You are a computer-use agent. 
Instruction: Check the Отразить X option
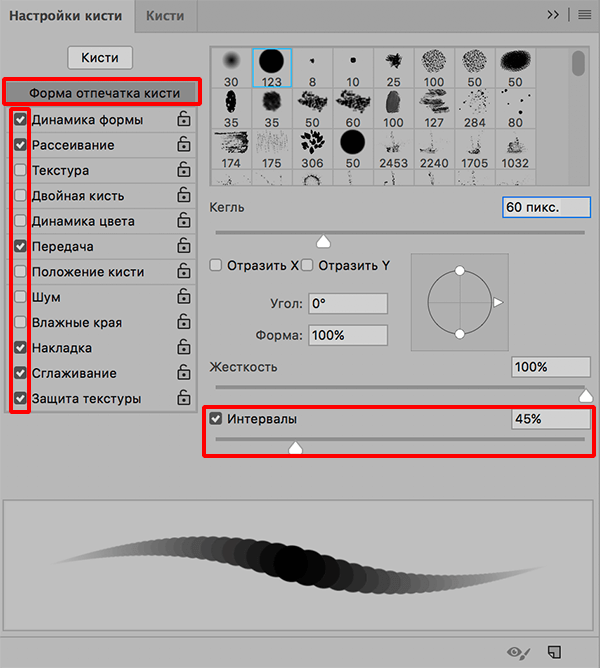pyautogui.click(x=216, y=265)
